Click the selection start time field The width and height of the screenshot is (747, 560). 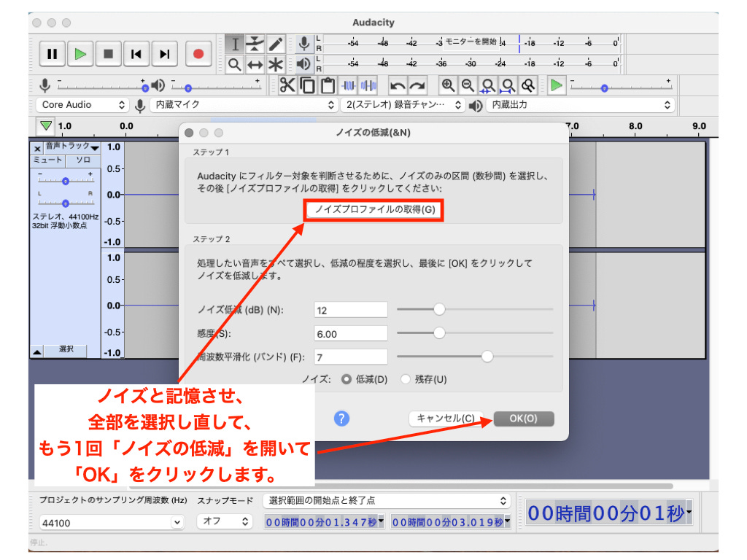[x=324, y=522]
